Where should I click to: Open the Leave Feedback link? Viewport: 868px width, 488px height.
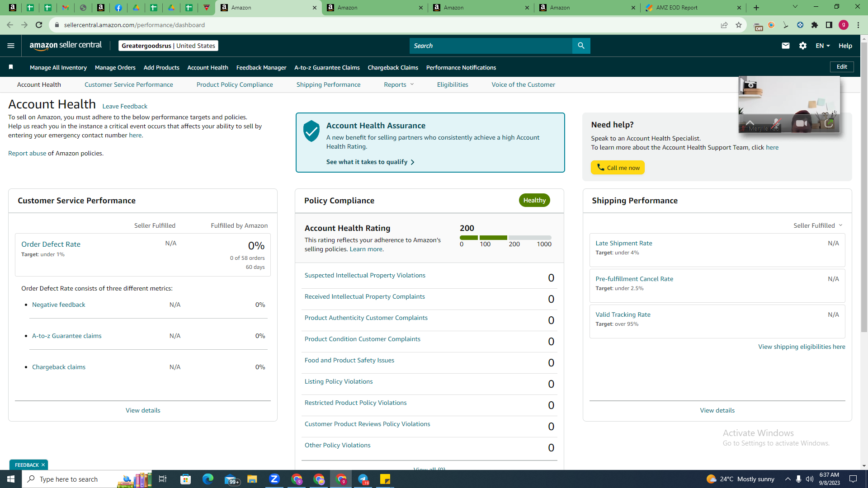click(x=125, y=106)
